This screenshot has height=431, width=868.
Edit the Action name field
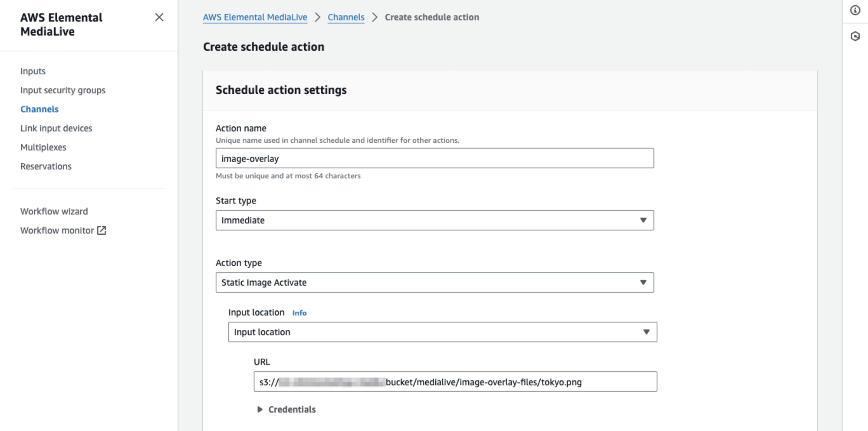click(x=435, y=158)
